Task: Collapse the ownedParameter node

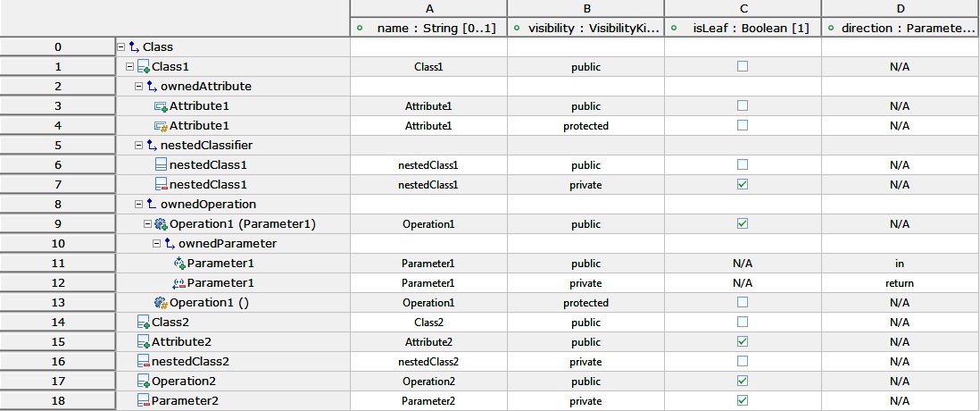Action: 155,243
